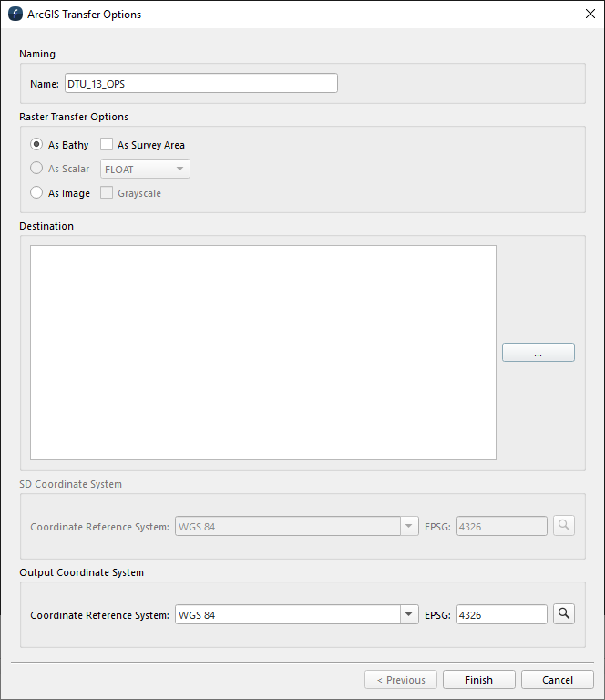Image resolution: width=605 pixels, height=700 pixels.
Task: Select the As Bathy radio button
Action: point(36,145)
